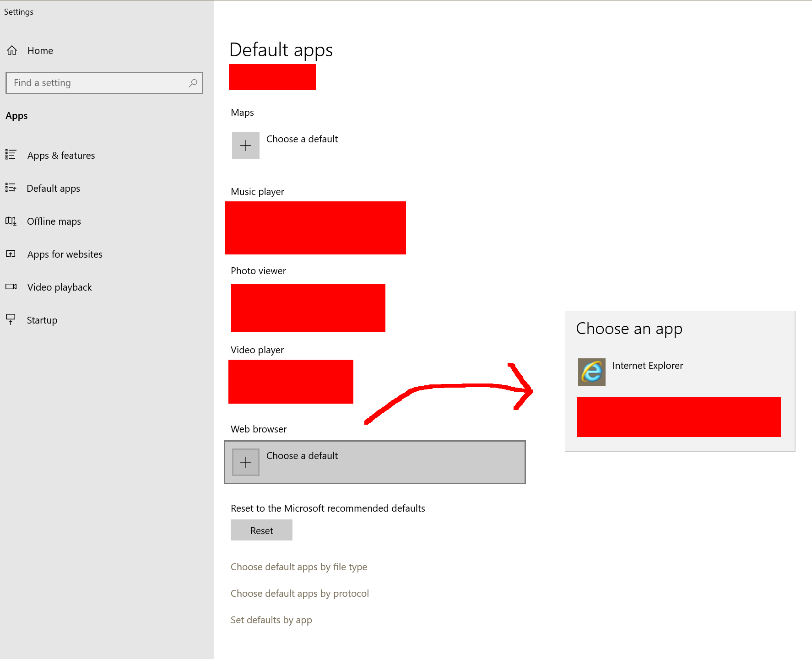Viewport: 812px width, 659px height.
Task: Click Choose a default under Web browser
Action: [375, 462]
